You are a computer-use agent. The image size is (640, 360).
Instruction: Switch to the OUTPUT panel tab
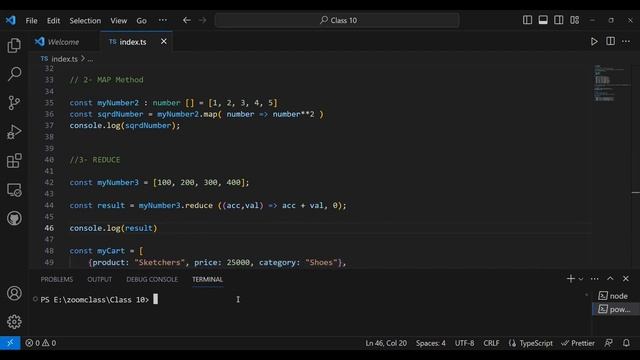click(100, 279)
